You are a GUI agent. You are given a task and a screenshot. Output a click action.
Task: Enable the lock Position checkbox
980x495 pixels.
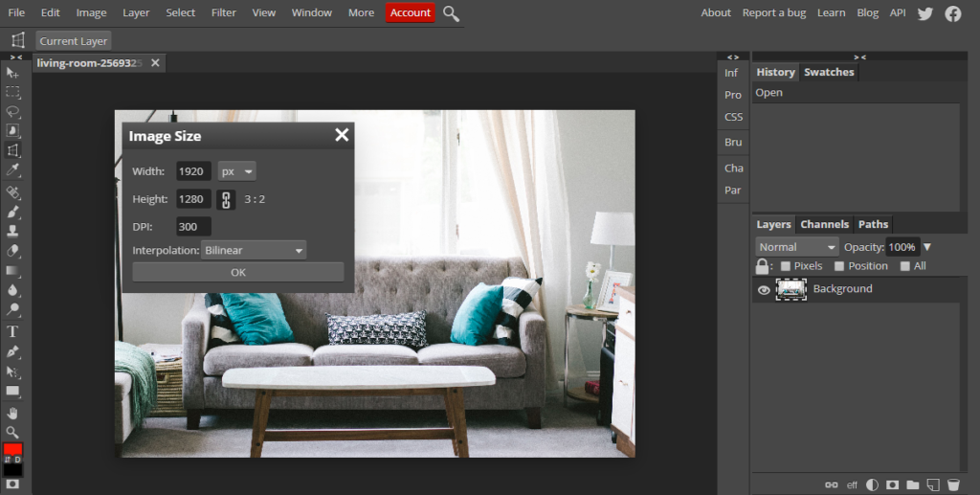tap(839, 266)
